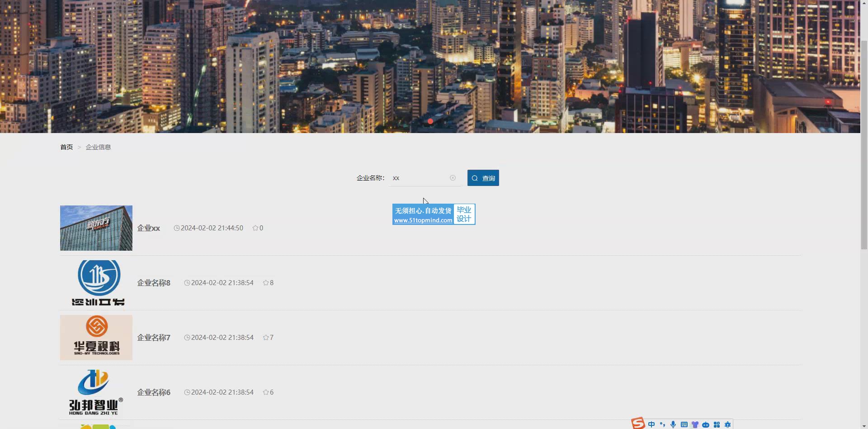Open the 企业xx building thumbnail
The image size is (868, 429).
click(96, 228)
